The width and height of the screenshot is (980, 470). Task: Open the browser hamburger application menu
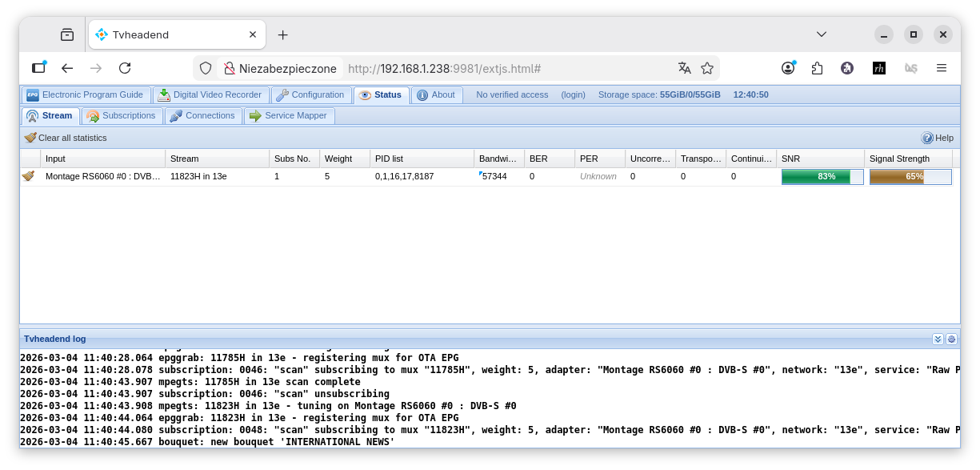(x=942, y=68)
